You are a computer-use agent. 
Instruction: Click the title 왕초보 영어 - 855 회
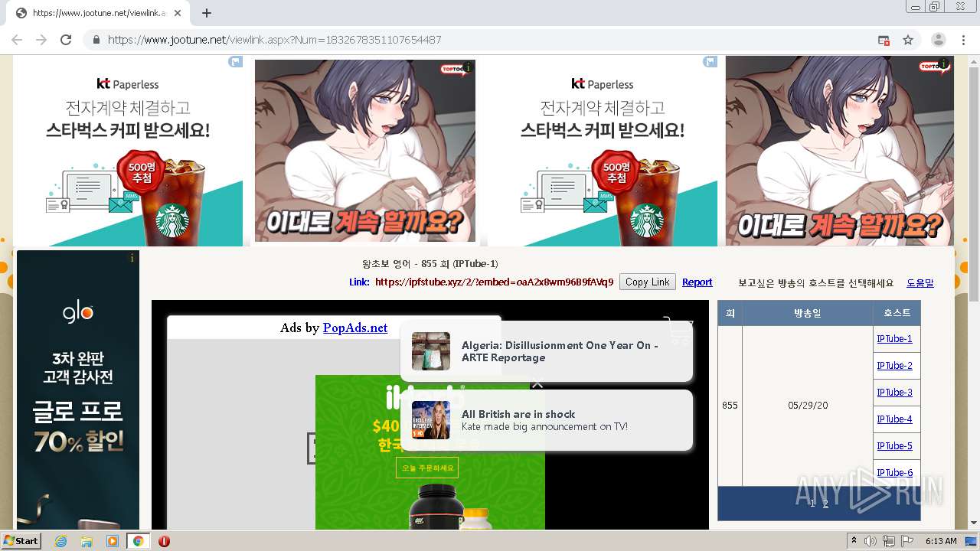pos(430,264)
